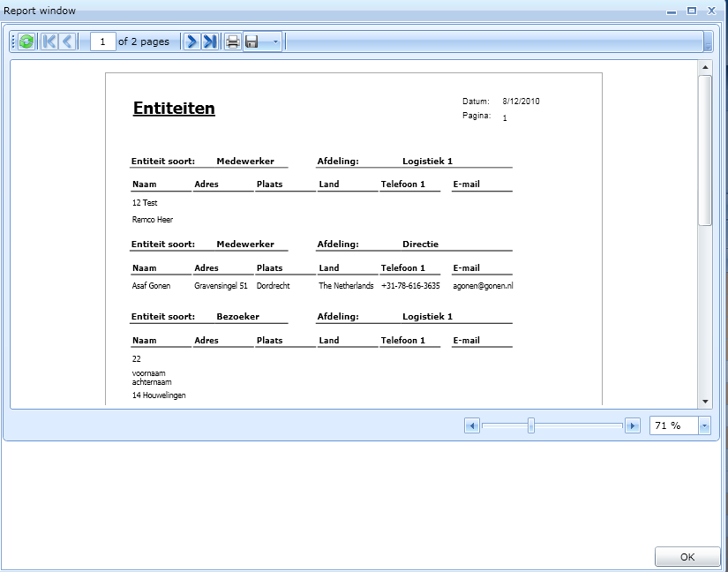Screen dimensions: 728x572
Task: Click the vertical scrollbar thumb
Action: 705,150
